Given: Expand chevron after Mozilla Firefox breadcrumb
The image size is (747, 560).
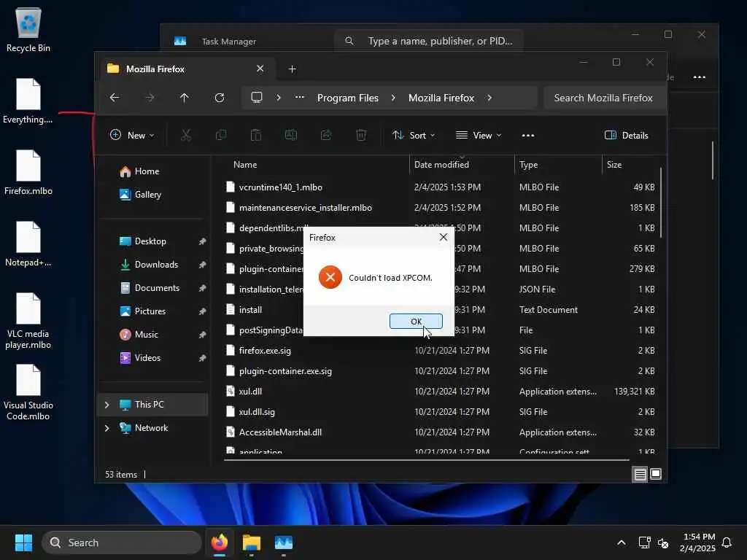Looking at the screenshot, I should tap(489, 98).
